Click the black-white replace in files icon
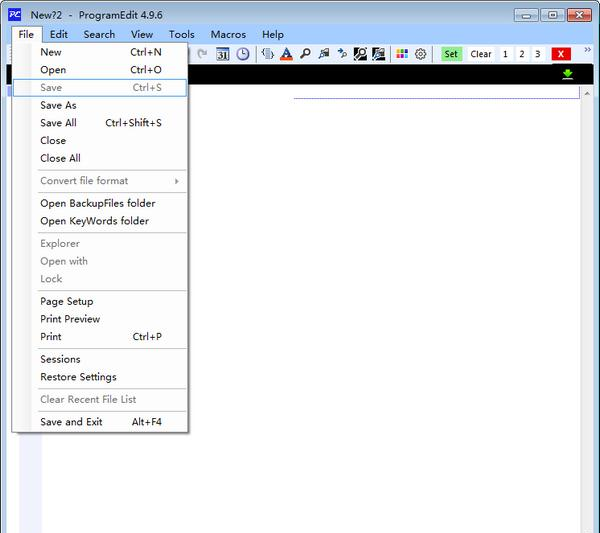The width and height of the screenshot is (600, 533). 378,54
